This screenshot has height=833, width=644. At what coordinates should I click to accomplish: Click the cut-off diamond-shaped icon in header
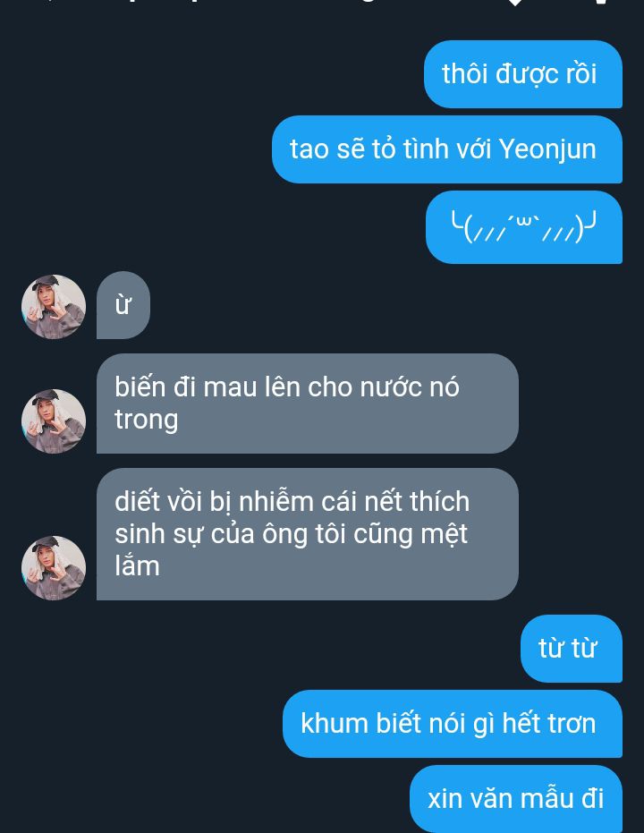tap(515, 3)
